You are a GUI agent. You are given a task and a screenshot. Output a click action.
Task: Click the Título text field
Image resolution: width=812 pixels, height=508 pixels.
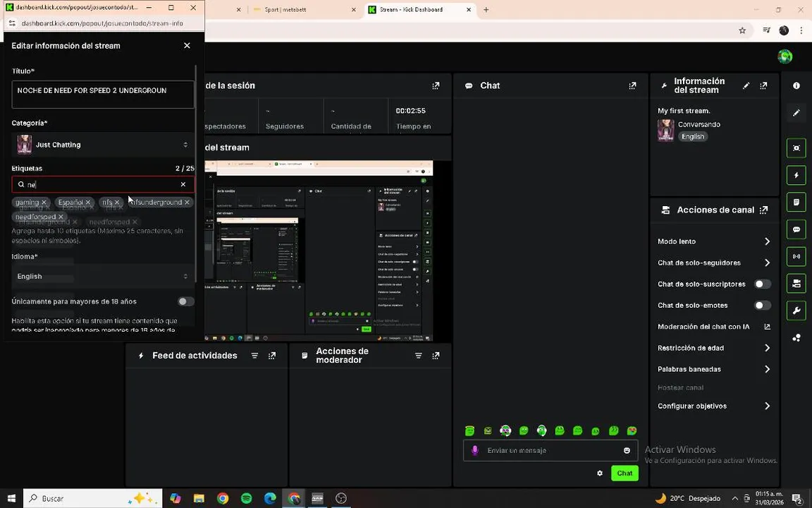coord(102,95)
